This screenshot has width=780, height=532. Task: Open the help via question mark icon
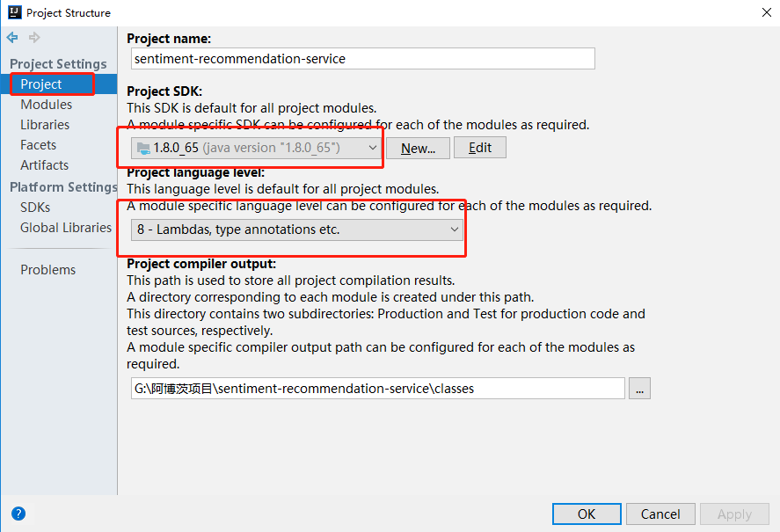point(18,514)
